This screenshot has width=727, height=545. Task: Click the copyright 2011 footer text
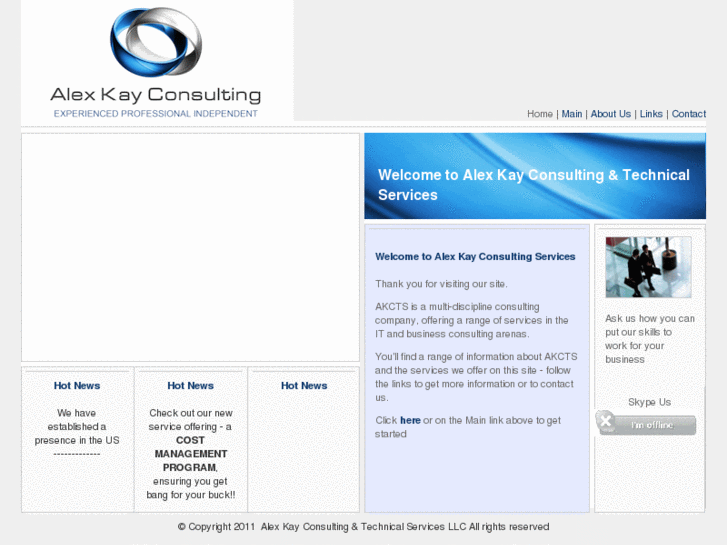[x=364, y=526]
